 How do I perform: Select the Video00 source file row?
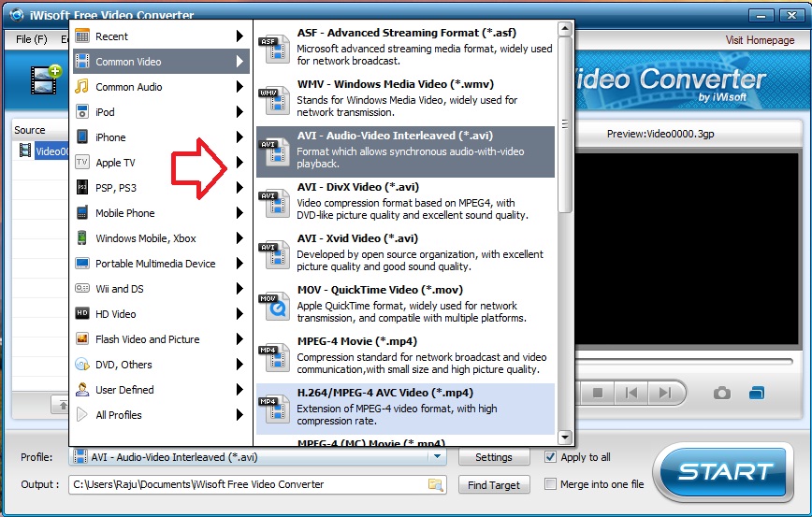[x=43, y=151]
